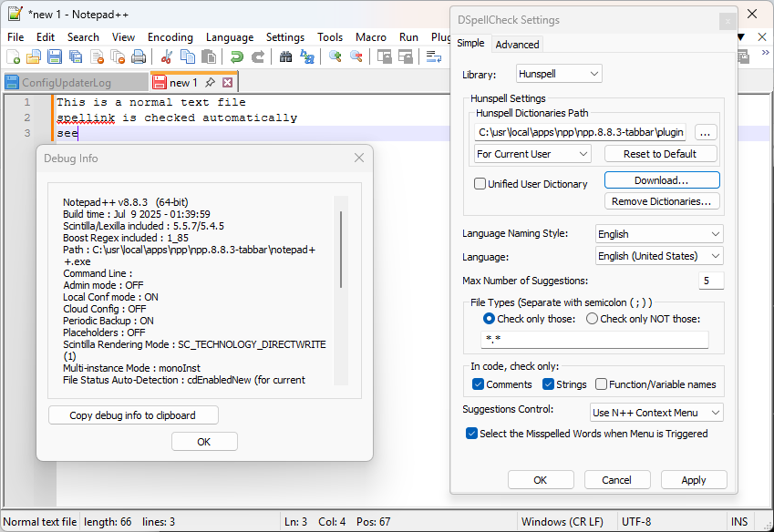The width and height of the screenshot is (774, 532).
Task: Switch to the ConfigUpdaterLog tab
Action: coord(77,82)
